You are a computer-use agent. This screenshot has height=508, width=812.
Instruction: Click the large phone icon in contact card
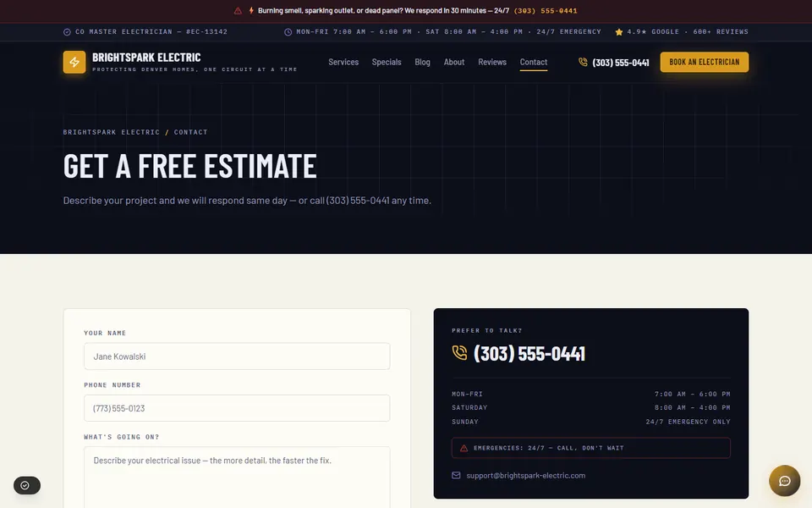click(x=459, y=353)
